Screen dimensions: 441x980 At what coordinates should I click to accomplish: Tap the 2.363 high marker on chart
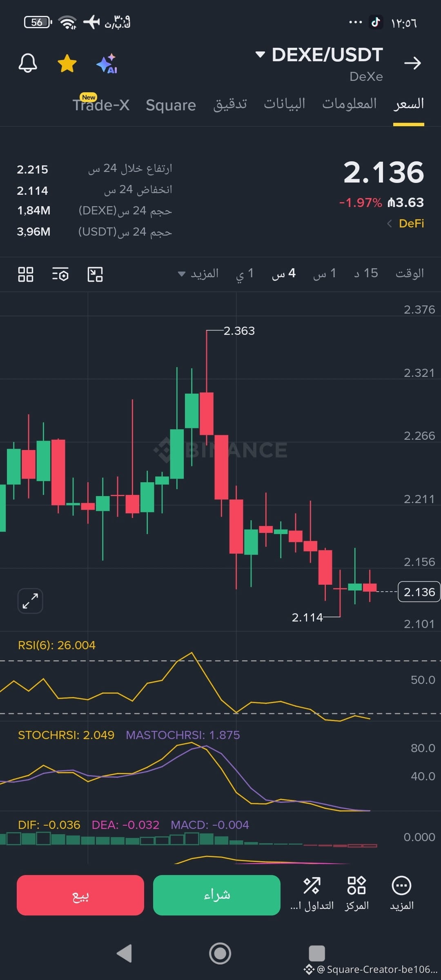239,331
